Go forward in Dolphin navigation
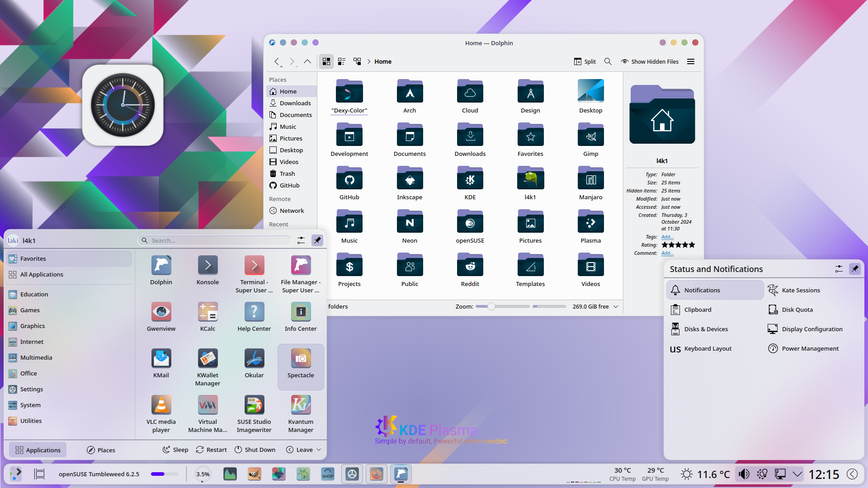Viewport: 868px width, 488px height. click(x=292, y=61)
